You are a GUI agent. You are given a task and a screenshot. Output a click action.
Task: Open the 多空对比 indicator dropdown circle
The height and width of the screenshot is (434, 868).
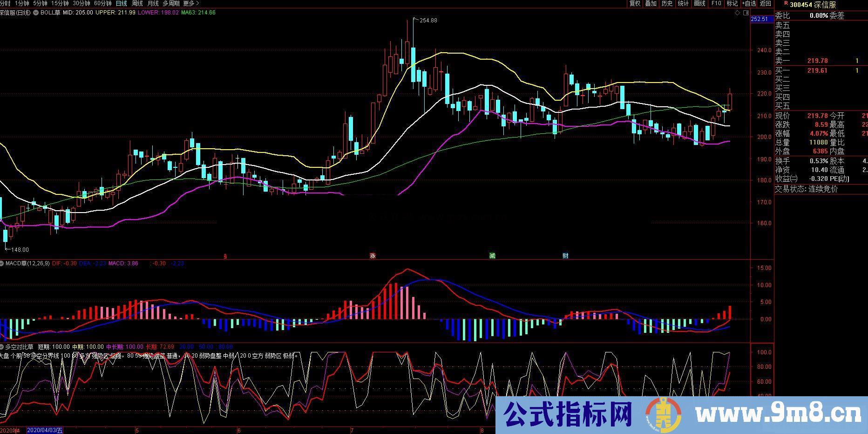click(2, 347)
